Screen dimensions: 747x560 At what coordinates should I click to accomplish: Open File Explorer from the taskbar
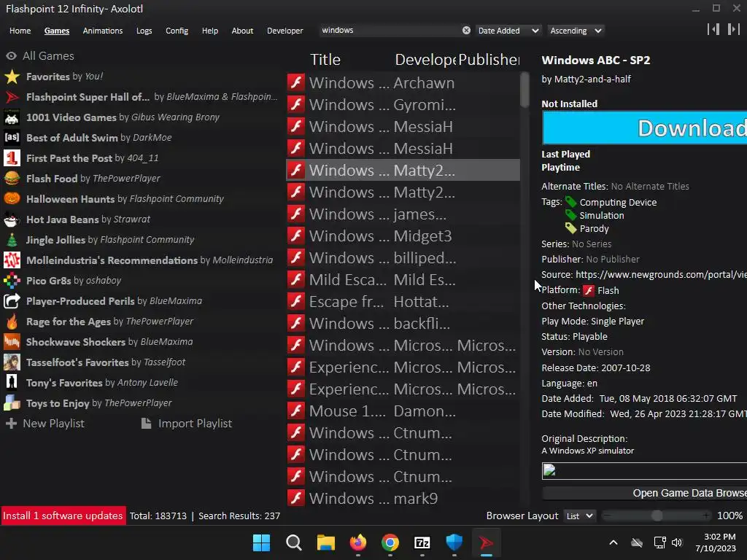pos(326,542)
